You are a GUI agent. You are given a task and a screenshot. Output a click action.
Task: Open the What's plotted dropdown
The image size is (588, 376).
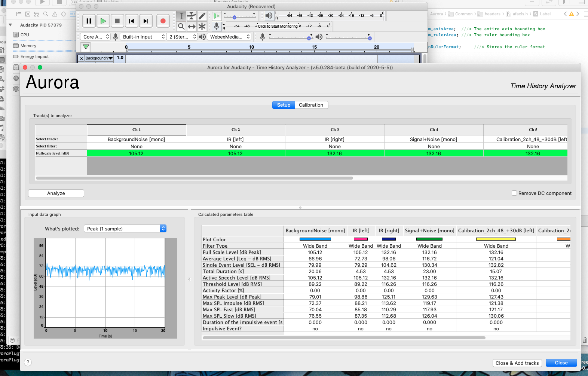click(x=125, y=229)
